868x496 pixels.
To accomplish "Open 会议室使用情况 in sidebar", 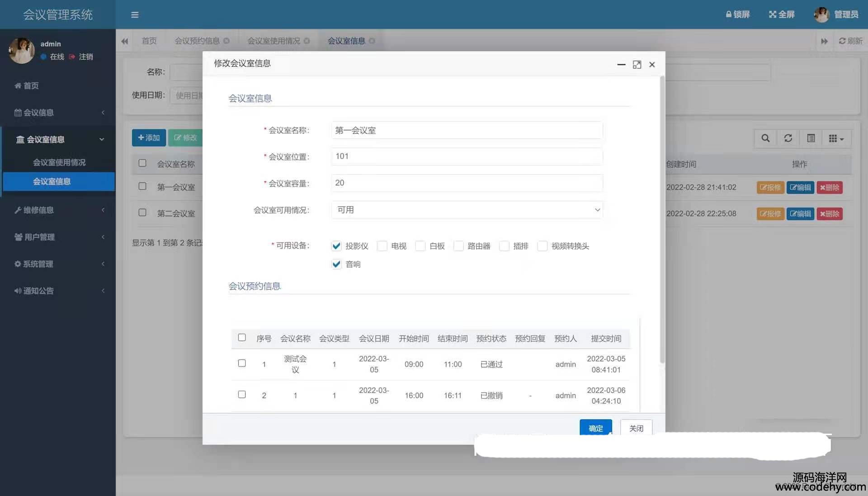I will click(59, 162).
